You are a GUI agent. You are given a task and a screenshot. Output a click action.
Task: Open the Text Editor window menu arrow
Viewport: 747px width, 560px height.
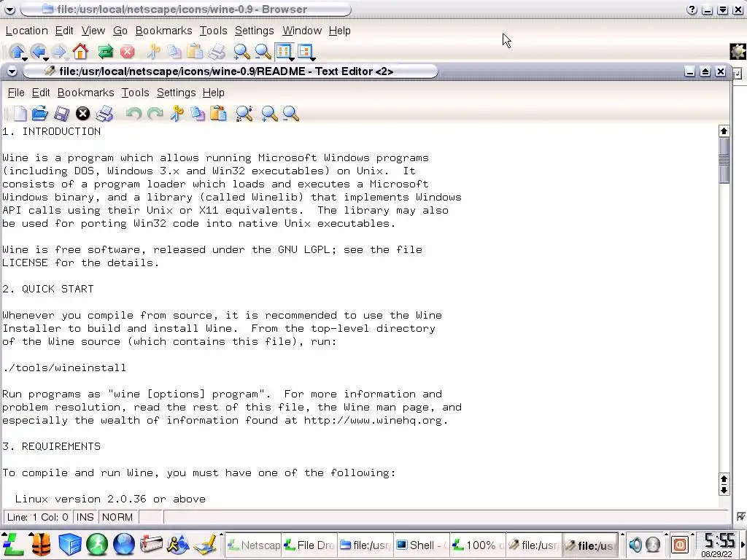coord(12,71)
